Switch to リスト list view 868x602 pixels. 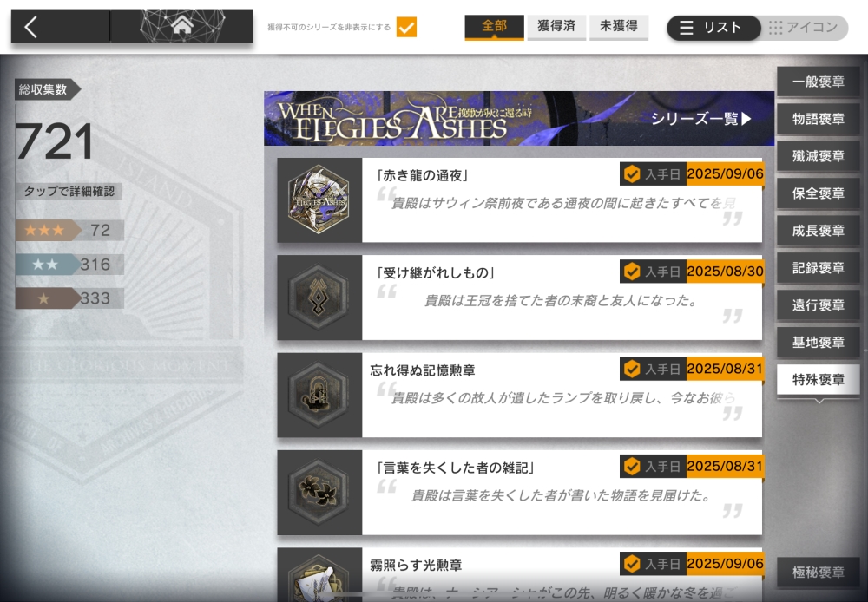(714, 28)
